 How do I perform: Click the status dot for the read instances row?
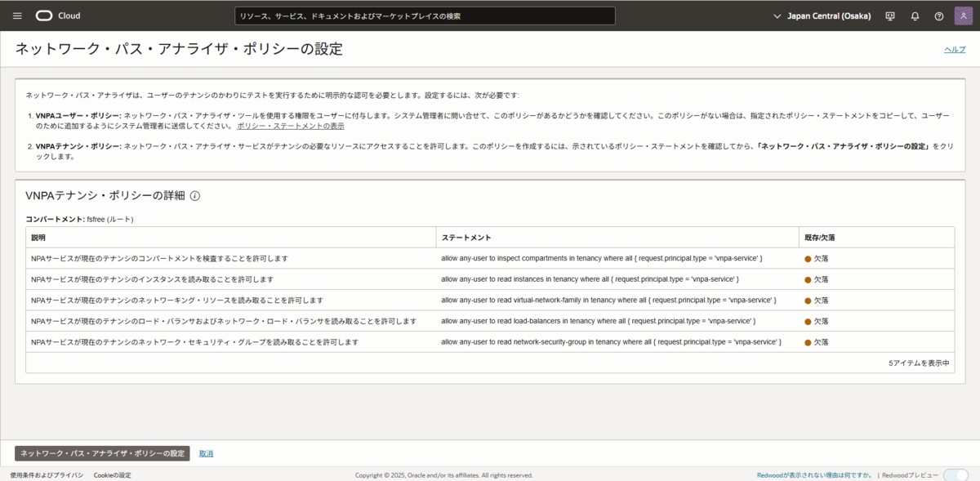tap(808, 279)
